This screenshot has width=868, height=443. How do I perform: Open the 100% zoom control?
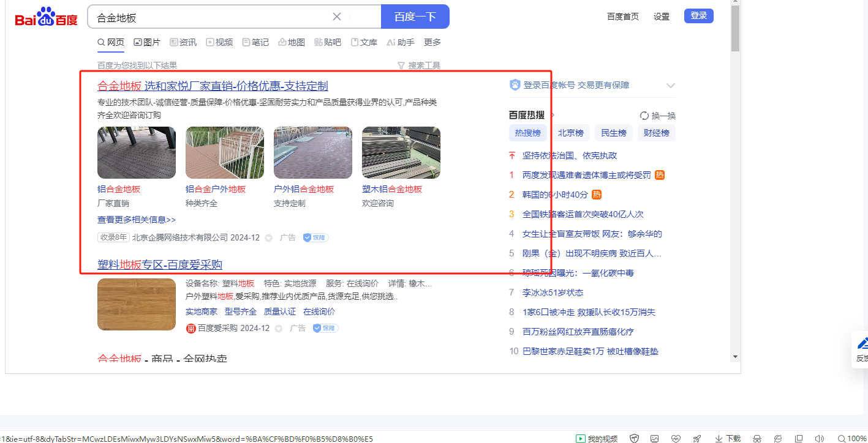tap(851, 438)
